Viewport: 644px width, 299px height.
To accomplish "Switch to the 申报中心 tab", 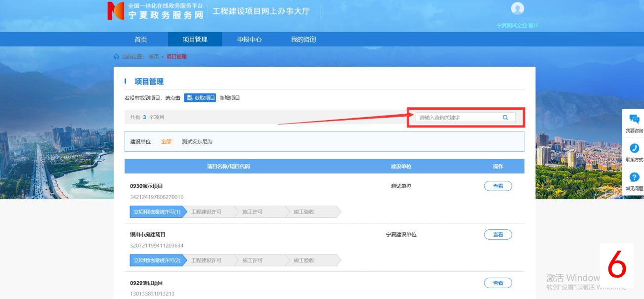I will click(x=249, y=40).
